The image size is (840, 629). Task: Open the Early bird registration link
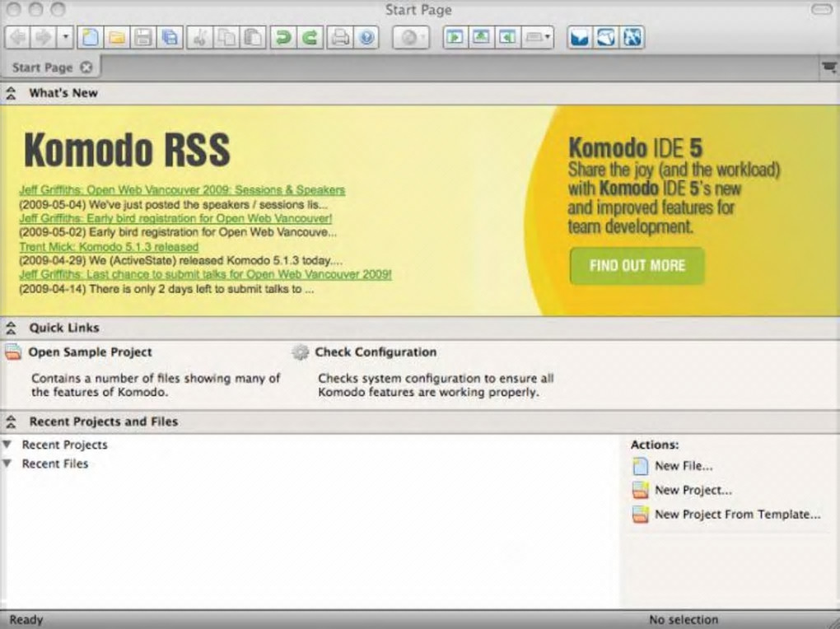click(175, 219)
